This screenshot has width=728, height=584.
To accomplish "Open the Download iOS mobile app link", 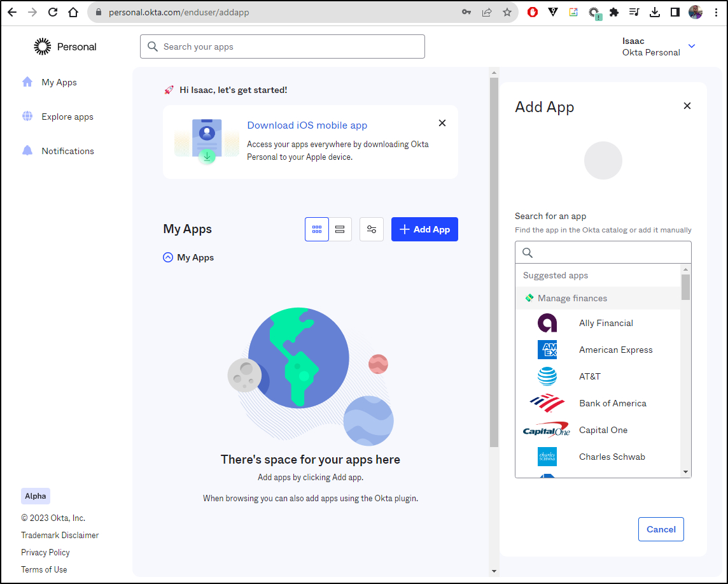I will pos(307,125).
